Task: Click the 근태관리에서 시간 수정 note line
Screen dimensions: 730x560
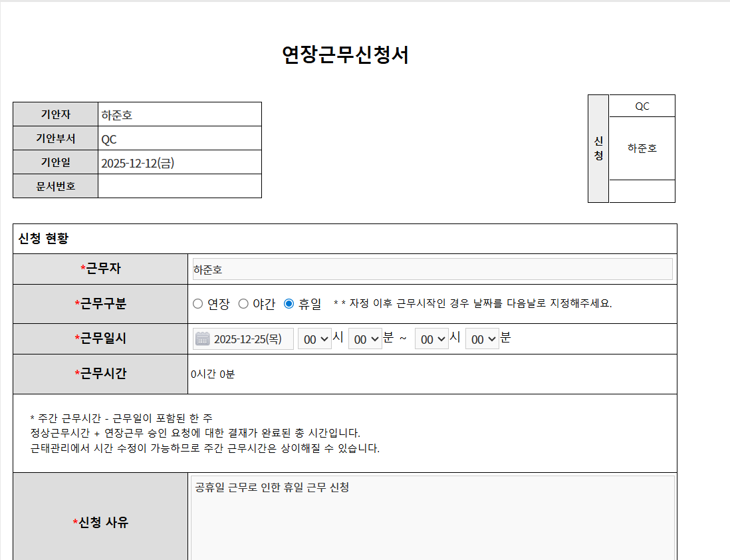Action: pyautogui.click(x=205, y=448)
